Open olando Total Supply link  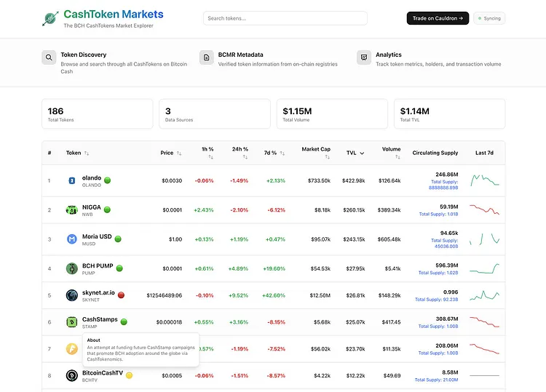point(443,185)
